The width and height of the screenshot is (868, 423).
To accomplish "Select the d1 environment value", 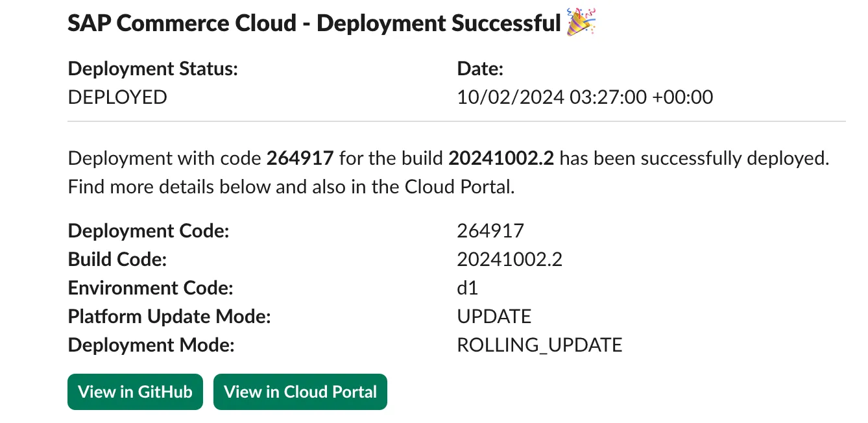I will pyautogui.click(x=467, y=288).
